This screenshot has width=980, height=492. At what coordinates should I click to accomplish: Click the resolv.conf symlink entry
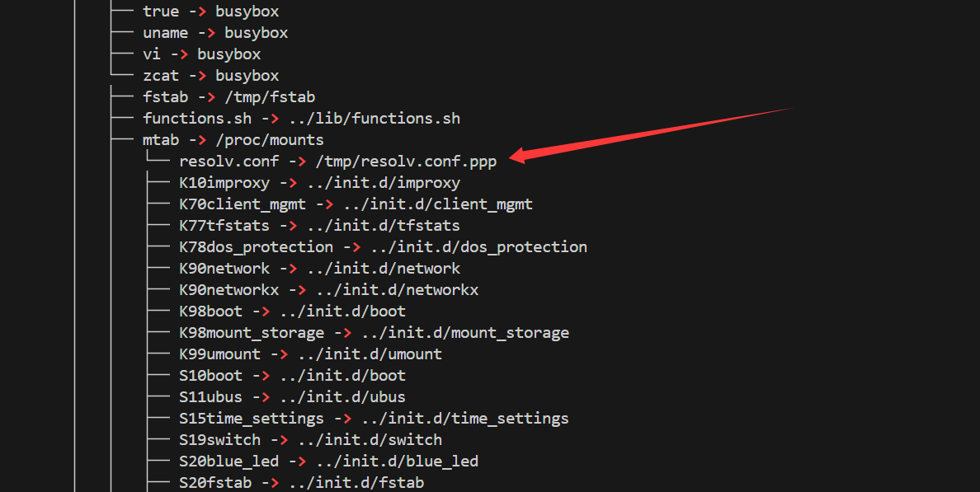coord(229,162)
